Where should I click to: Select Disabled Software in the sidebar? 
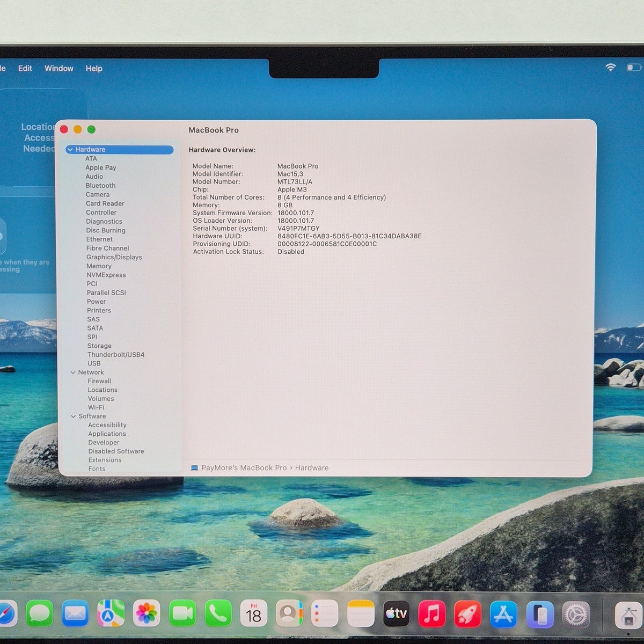pos(116,451)
